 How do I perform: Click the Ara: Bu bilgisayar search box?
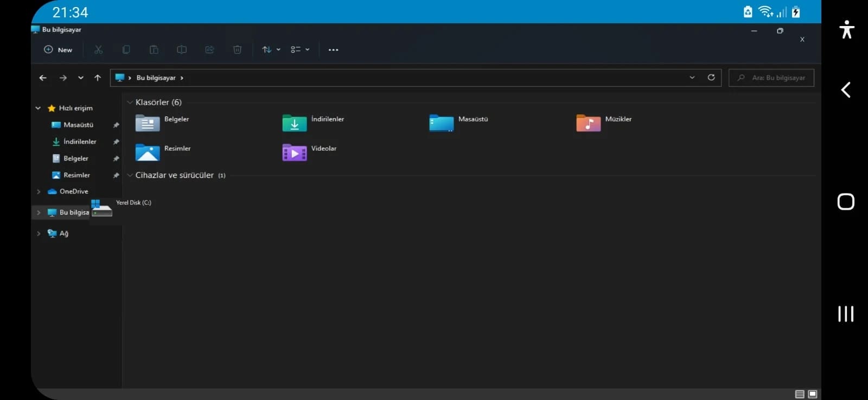[x=771, y=78]
